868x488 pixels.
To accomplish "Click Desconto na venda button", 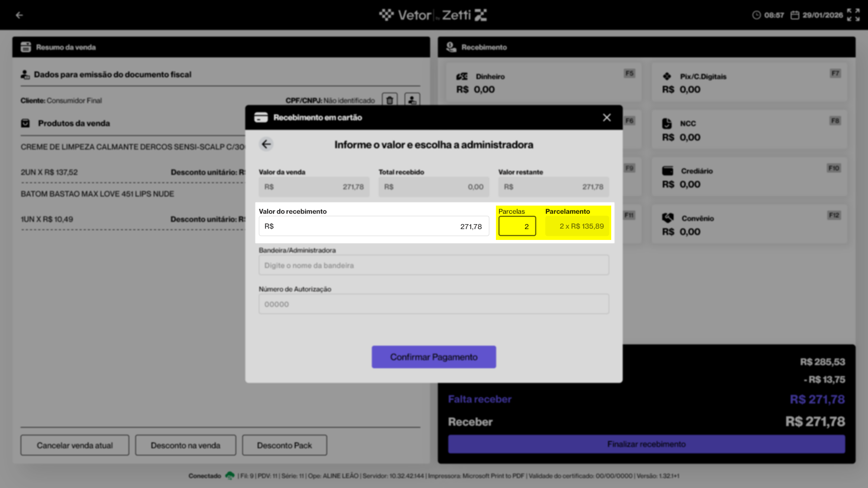I will tap(185, 446).
